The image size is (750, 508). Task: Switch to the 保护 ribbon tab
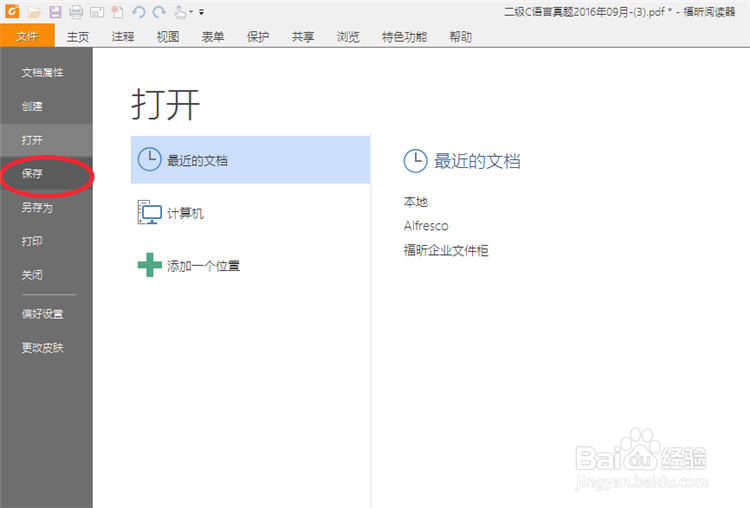click(x=258, y=37)
